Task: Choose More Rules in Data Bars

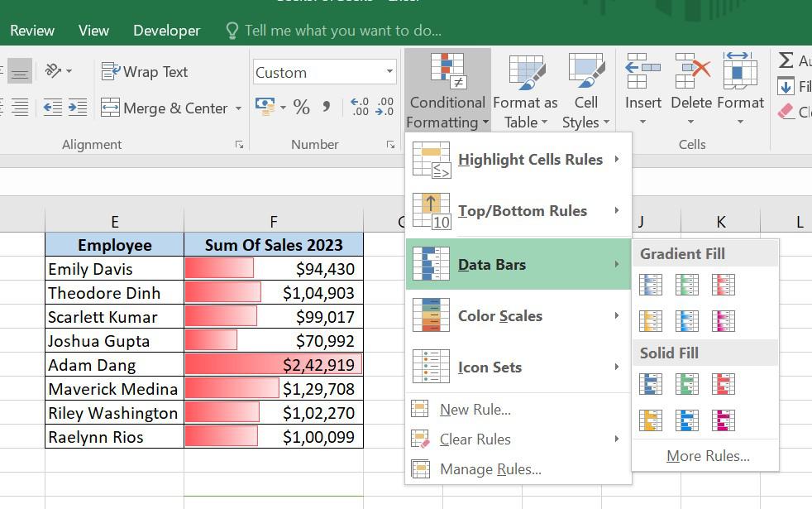Action: click(x=708, y=456)
